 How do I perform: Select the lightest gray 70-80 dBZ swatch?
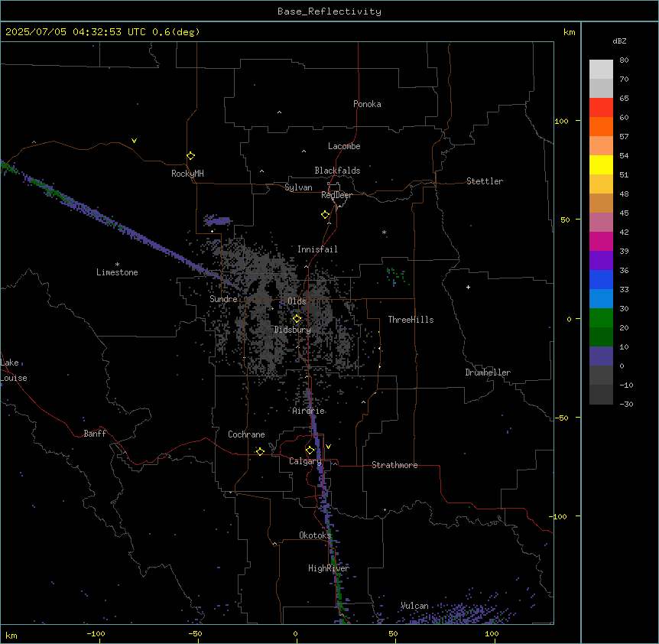click(601, 70)
